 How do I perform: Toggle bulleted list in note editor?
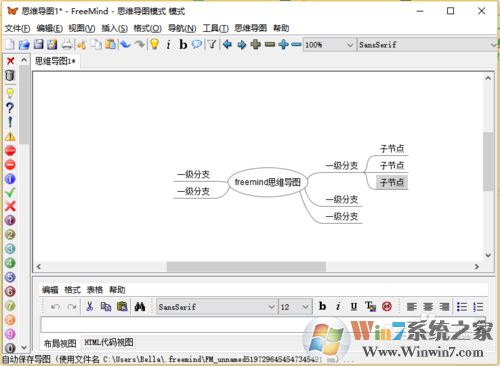(x=462, y=307)
